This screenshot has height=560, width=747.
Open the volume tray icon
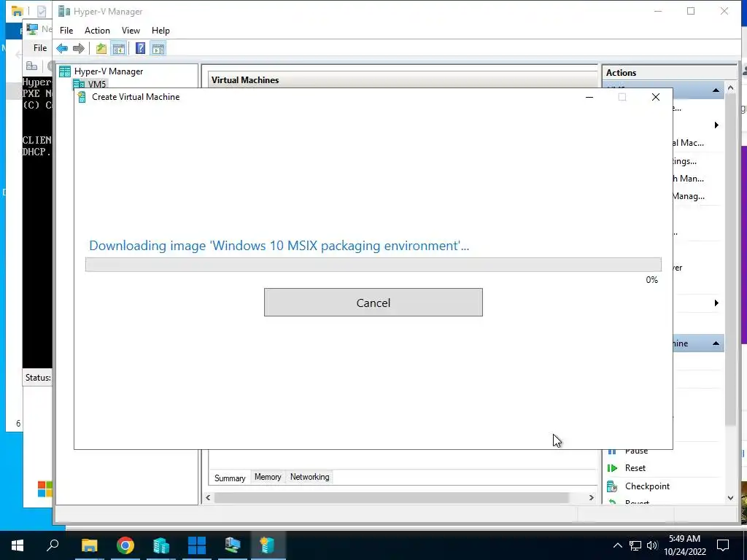click(x=652, y=545)
